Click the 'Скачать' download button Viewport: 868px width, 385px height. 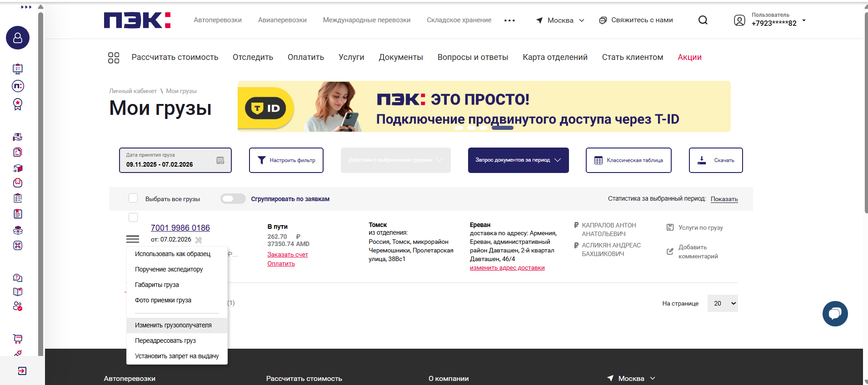pyautogui.click(x=716, y=160)
